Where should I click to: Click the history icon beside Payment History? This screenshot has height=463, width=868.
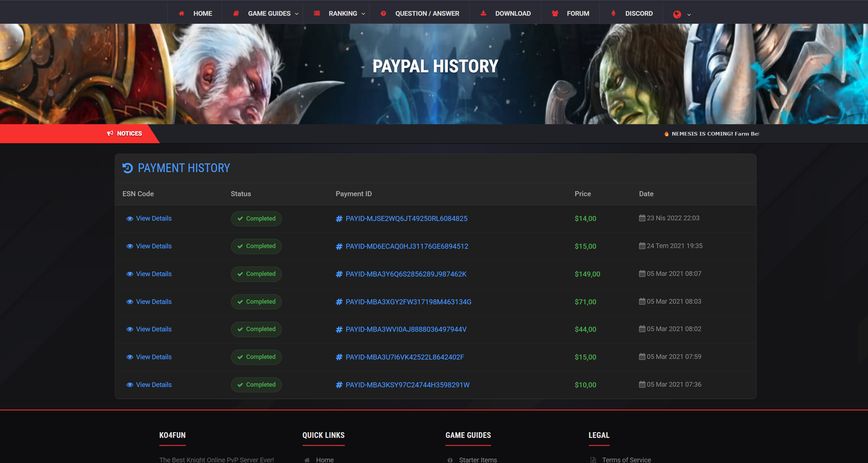pos(127,168)
